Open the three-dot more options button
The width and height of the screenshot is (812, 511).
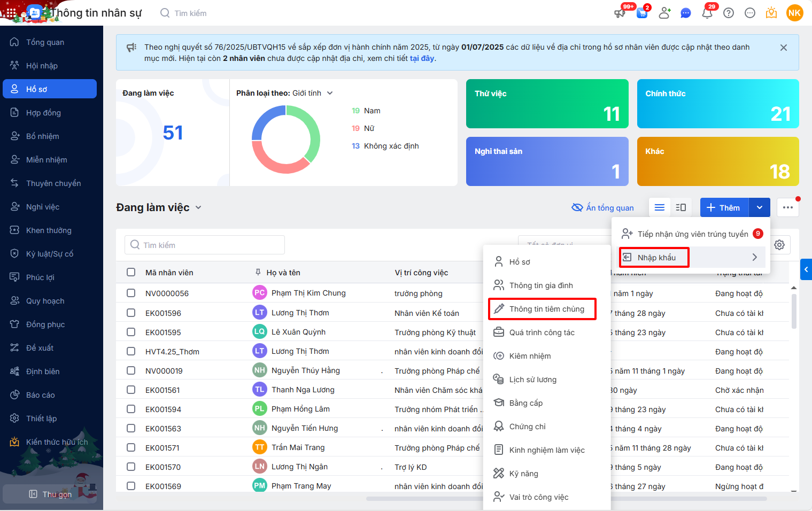788,207
